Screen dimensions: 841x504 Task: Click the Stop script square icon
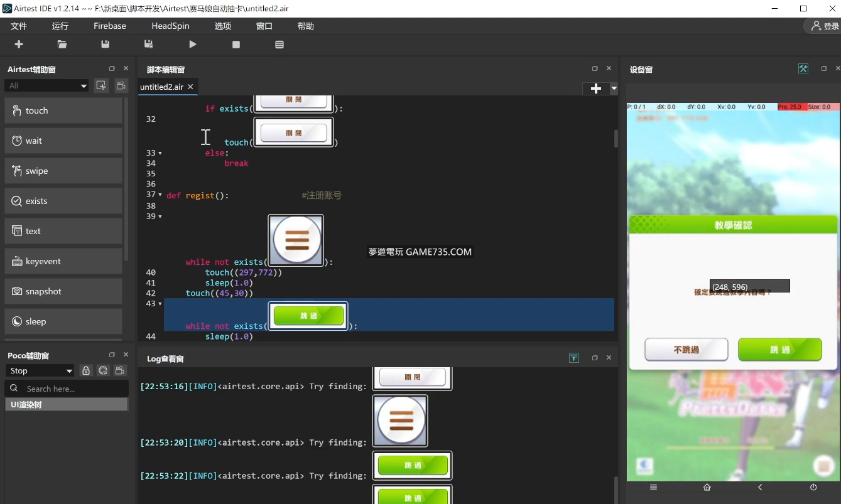[236, 45]
